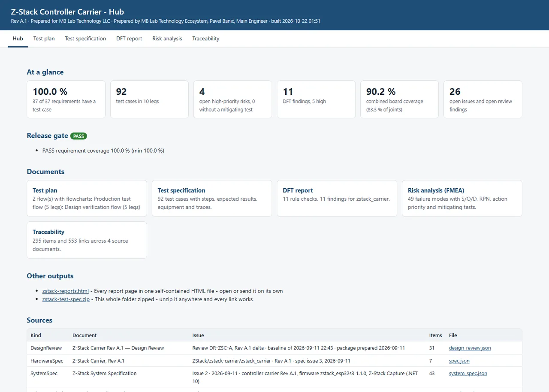
Task: Click the 'Release gate' heading
Action: click(x=47, y=136)
